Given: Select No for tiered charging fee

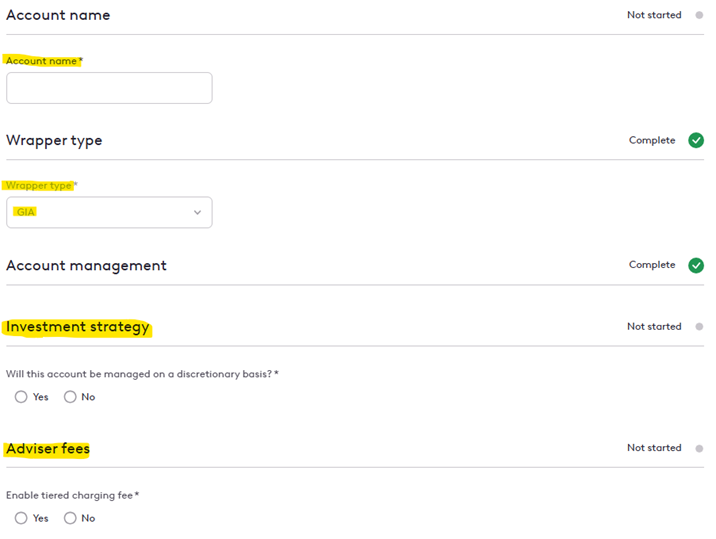Looking at the screenshot, I should [x=70, y=518].
